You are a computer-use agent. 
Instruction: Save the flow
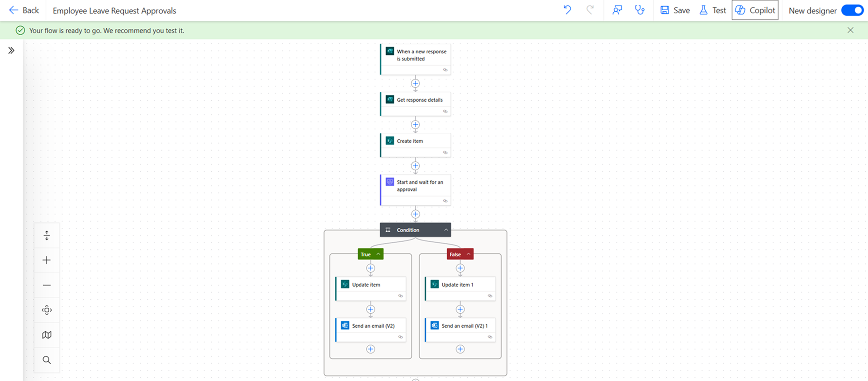tap(675, 10)
